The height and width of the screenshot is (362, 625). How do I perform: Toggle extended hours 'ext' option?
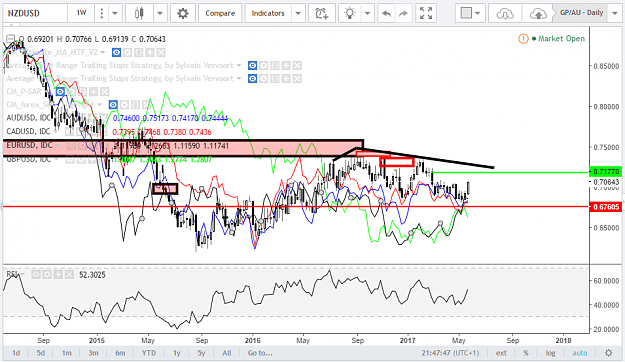501,353
